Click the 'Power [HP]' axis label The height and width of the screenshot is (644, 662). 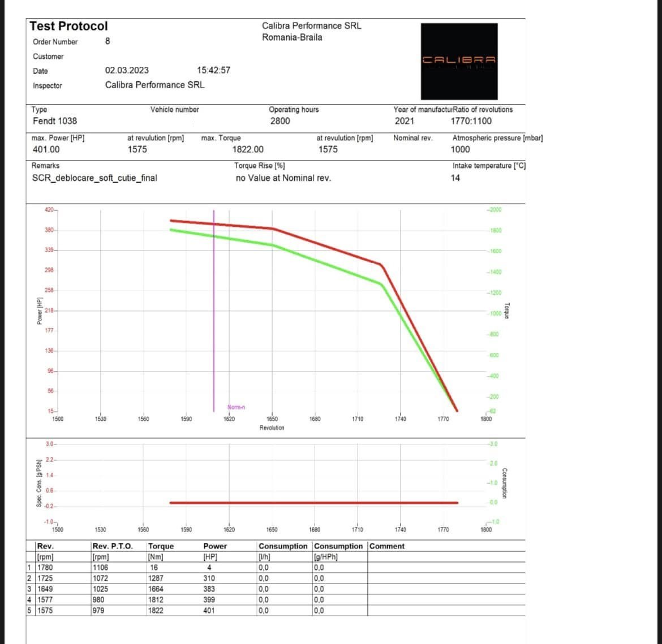click(40, 311)
